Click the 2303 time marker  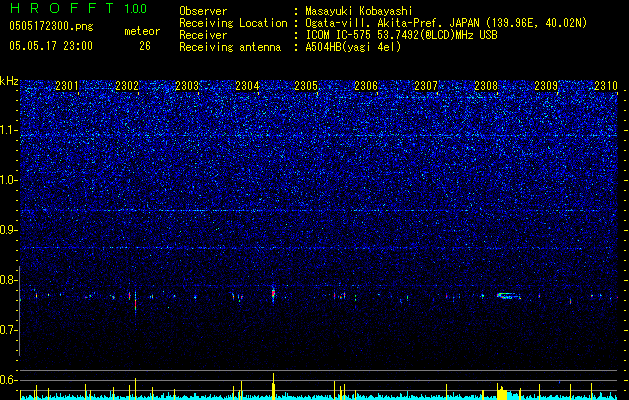point(187,85)
